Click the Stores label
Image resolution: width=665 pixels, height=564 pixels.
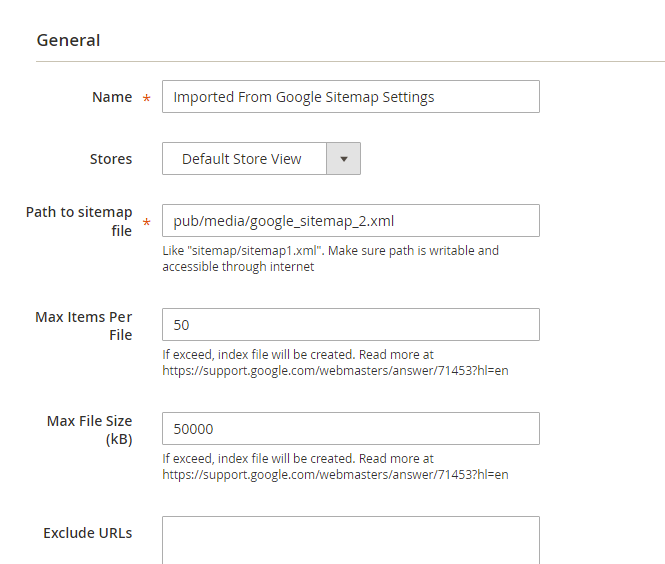[x=111, y=159]
